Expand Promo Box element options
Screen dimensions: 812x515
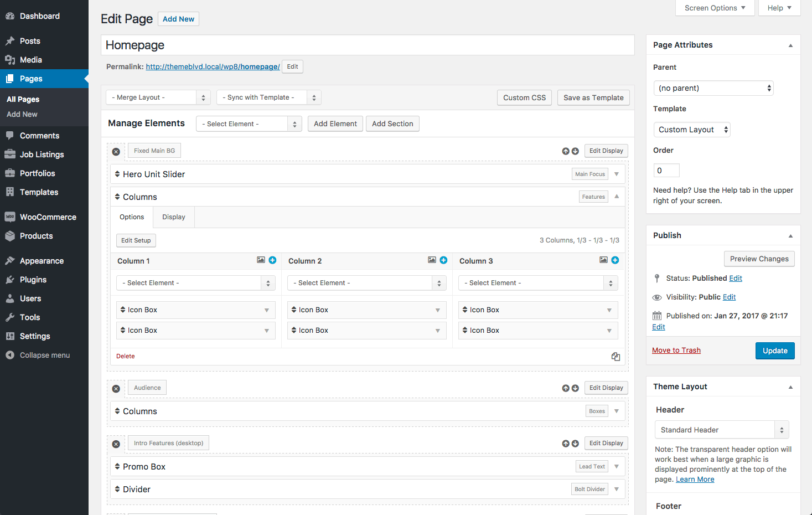click(x=617, y=466)
